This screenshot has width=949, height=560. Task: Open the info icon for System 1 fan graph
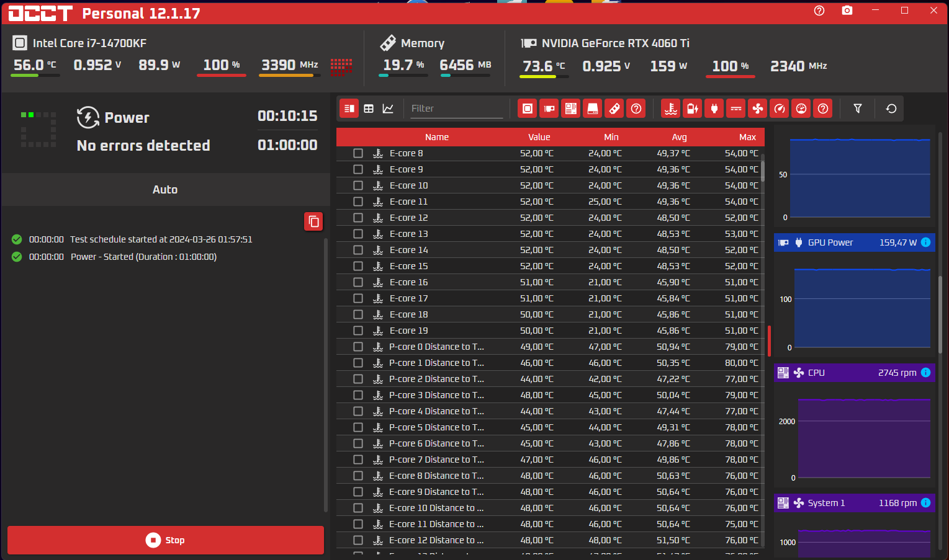pos(925,503)
